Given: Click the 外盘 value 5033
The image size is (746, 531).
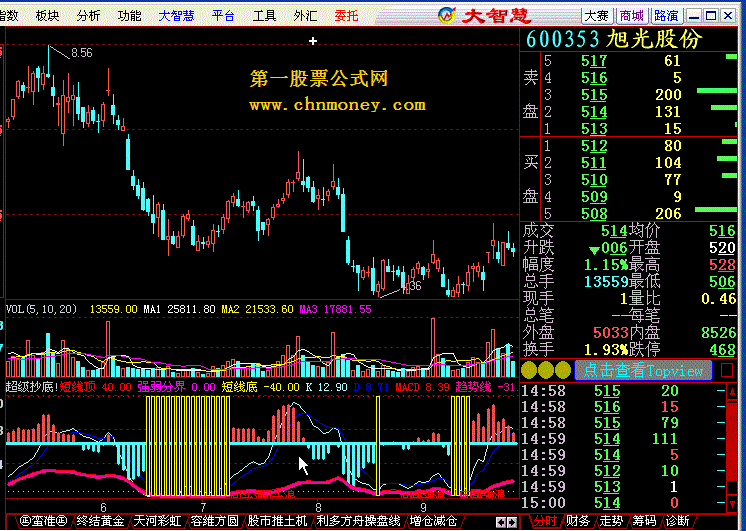Looking at the screenshot, I should click(611, 333).
